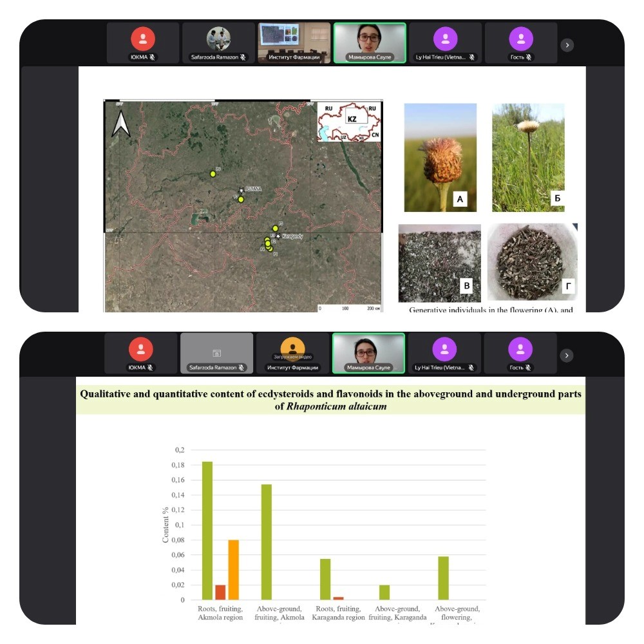
Task: Click the Ly Hai Trieu name label in bottom call
Action: coord(441,368)
